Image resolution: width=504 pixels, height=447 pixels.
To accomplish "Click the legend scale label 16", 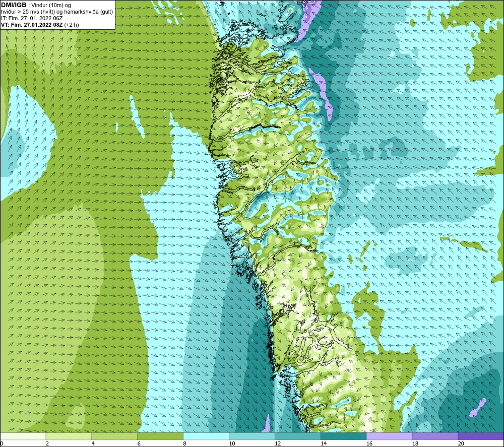I will click(369, 443).
